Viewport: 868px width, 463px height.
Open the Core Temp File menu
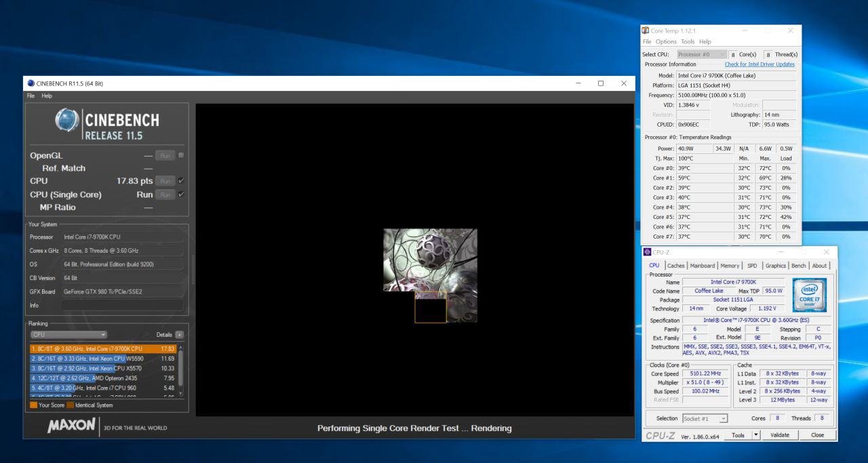tap(647, 42)
